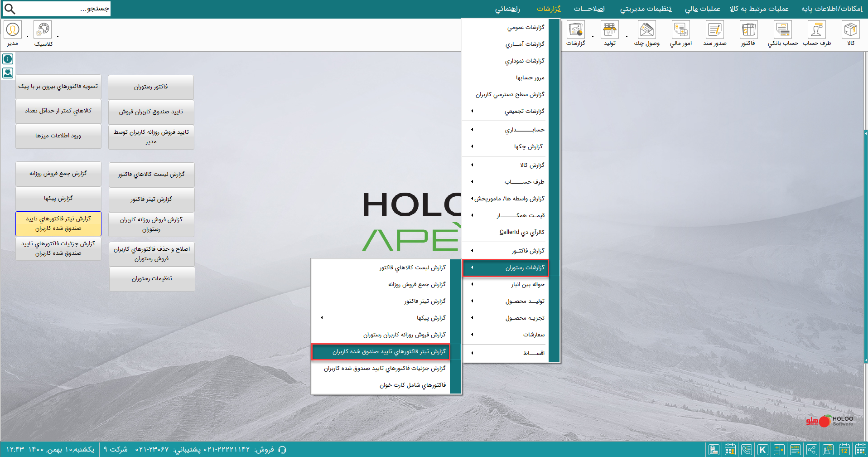This screenshot has height=457, width=868.
Task: Click the فاکتور رستوران shortcut button
Action: pos(151,87)
